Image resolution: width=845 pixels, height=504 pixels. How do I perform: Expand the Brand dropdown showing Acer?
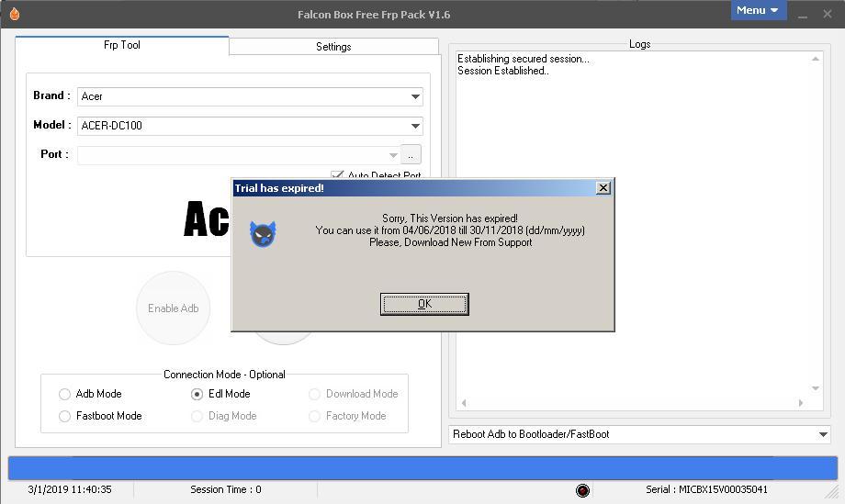(x=415, y=96)
